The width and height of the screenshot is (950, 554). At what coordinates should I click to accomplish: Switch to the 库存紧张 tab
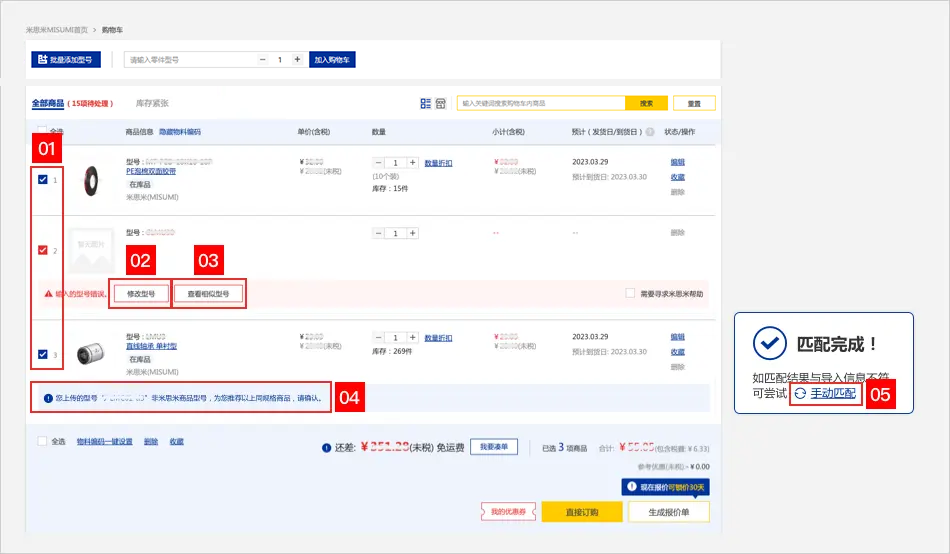(x=152, y=103)
